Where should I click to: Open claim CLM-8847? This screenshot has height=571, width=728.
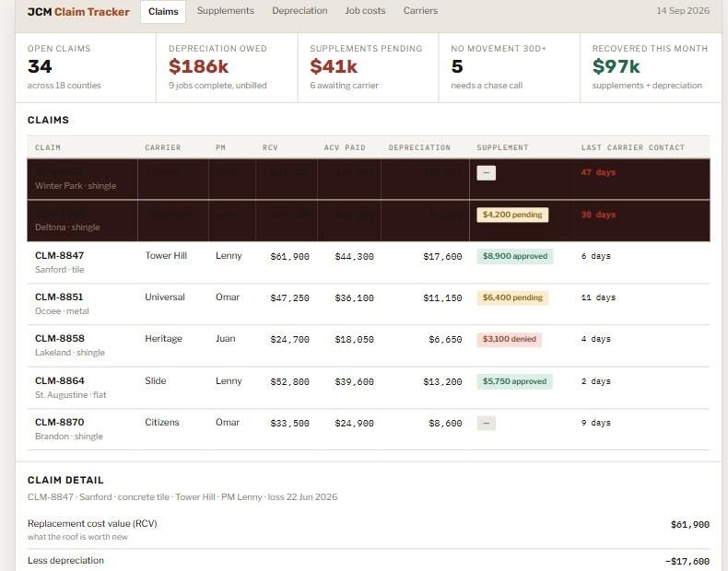coord(59,256)
